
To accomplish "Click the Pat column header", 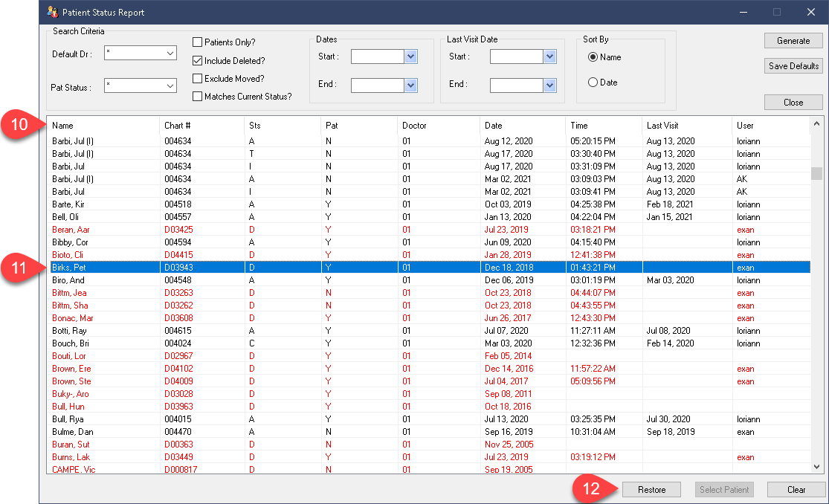I will point(359,126).
